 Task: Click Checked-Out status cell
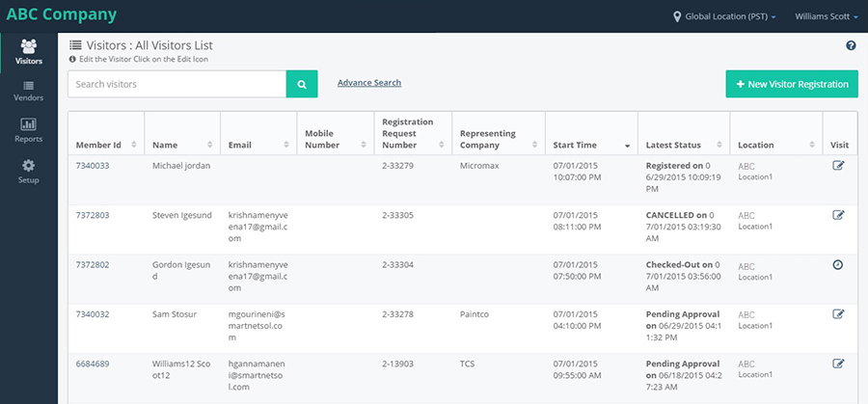coord(684,276)
